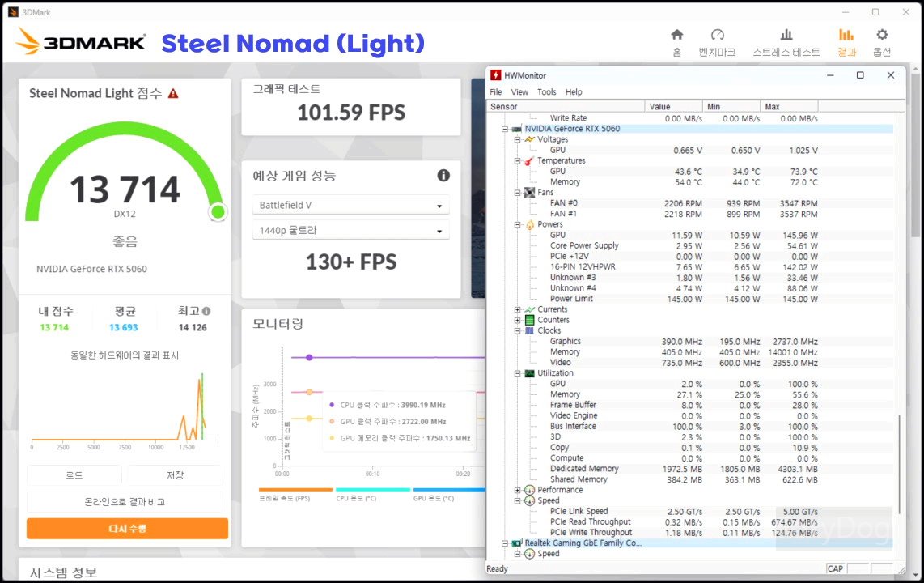
Task: Click the Powers flame icon in HWMonitor
Action: 529,224
